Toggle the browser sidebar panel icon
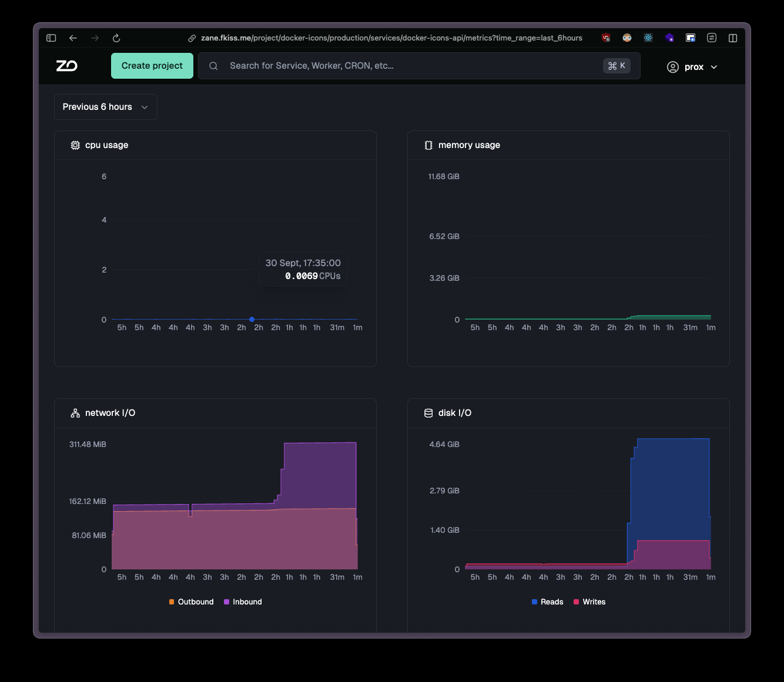784x682 pixels. click(x=51, y=38)
